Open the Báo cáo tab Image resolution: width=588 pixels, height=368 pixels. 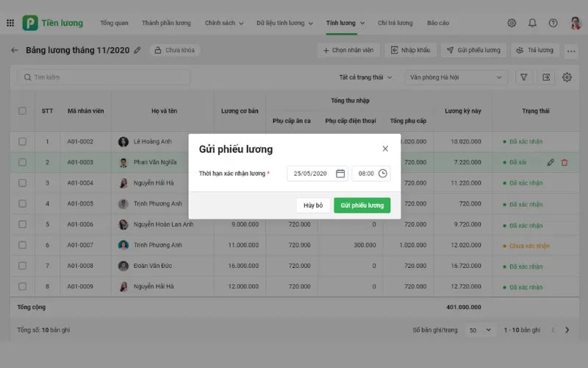pyautogui.click(x=438, y=23)
